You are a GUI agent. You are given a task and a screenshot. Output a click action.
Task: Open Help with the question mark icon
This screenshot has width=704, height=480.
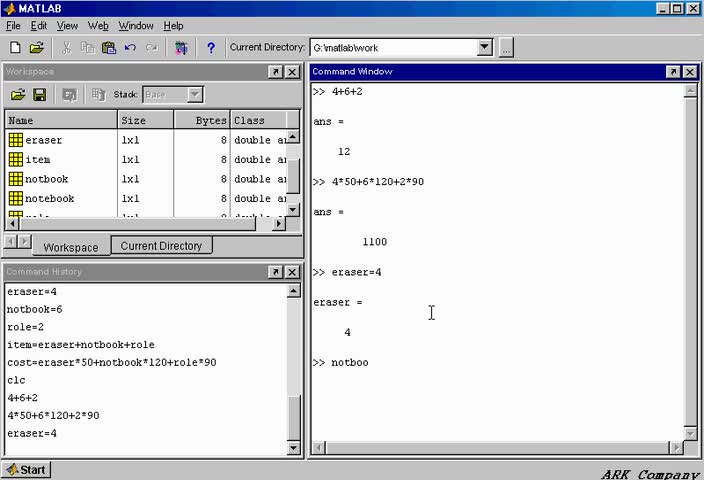[211, 48]
